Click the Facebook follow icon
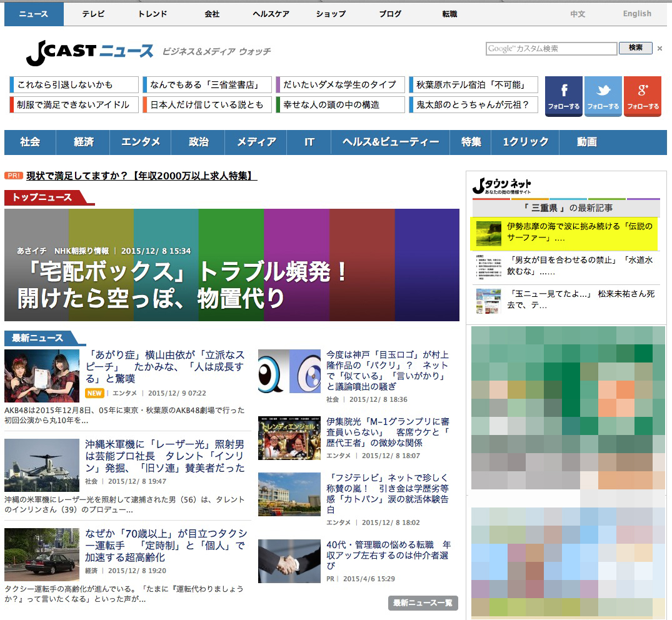The image size is (672, 620). click(x=563, y=96)
